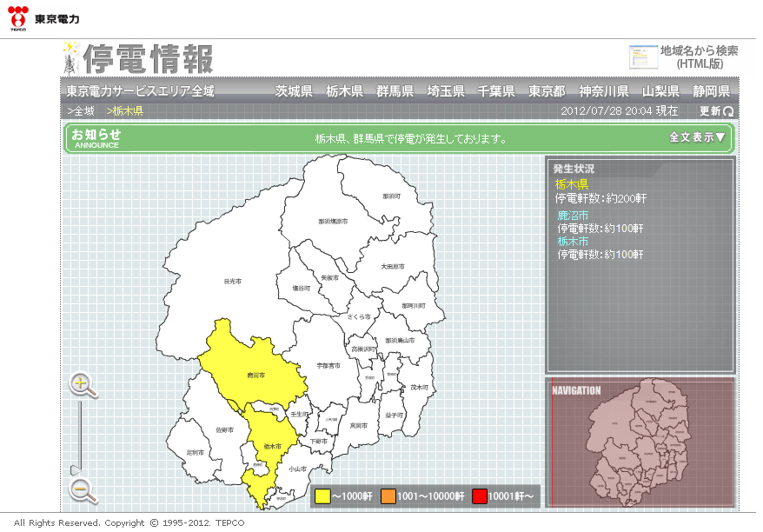Expand the 全文表示 announcement text

[x=696, y=137]
